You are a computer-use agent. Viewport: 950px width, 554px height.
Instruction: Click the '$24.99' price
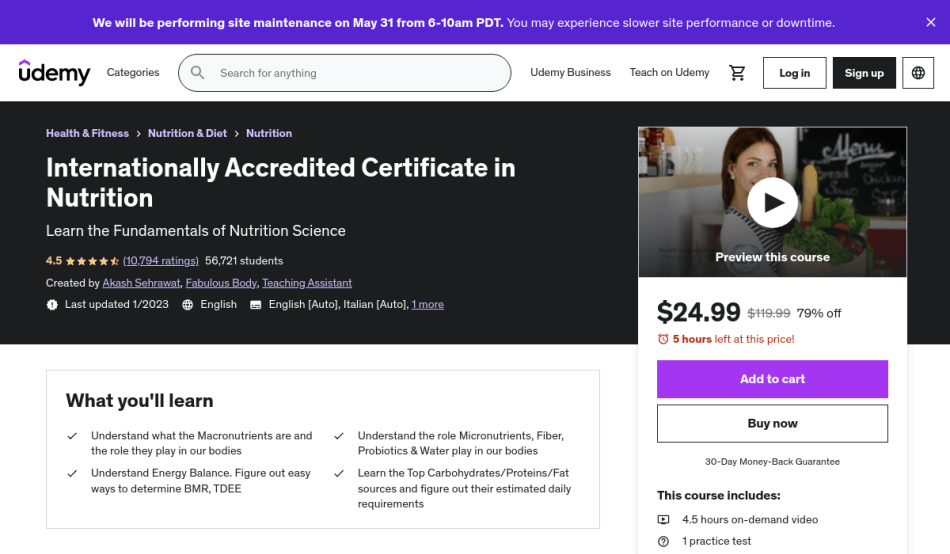pos(699,312)
